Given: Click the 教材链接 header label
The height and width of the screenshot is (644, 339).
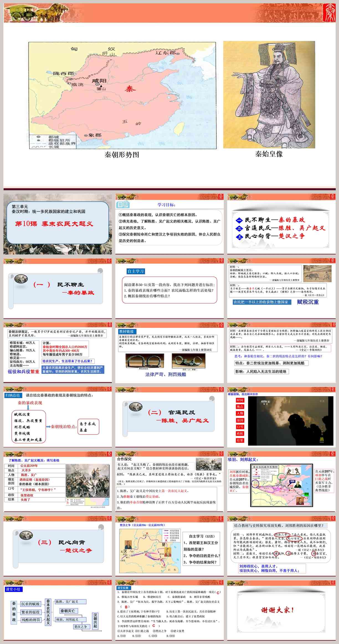Looking at the screenshot, I should click(127, 331).
